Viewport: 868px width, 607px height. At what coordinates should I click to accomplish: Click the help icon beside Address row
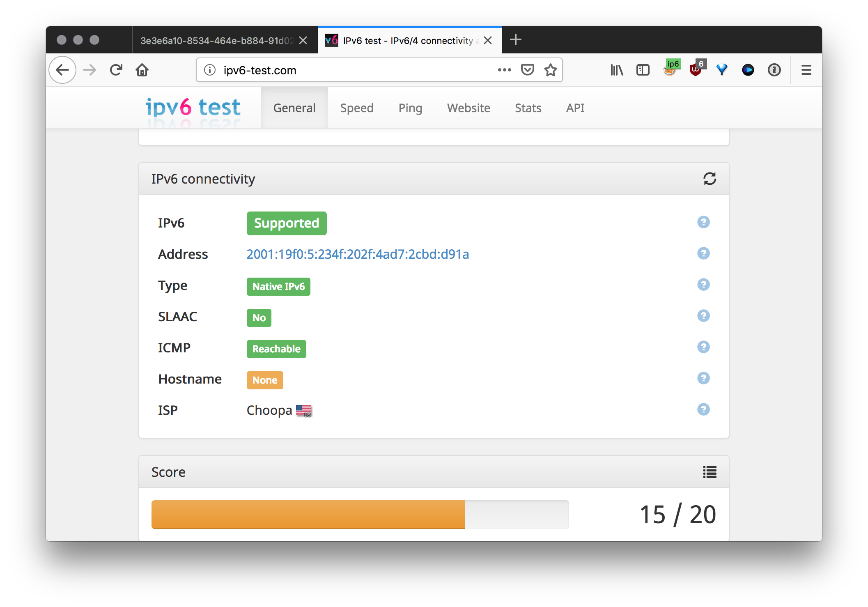pyautogui.click(x=703, y=253)
